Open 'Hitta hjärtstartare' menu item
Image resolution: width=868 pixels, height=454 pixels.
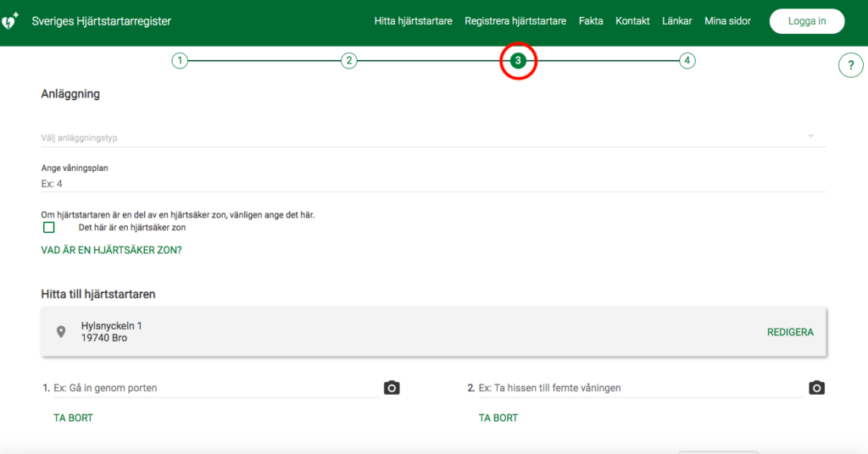pyautogui.click(x=413, y=21)
